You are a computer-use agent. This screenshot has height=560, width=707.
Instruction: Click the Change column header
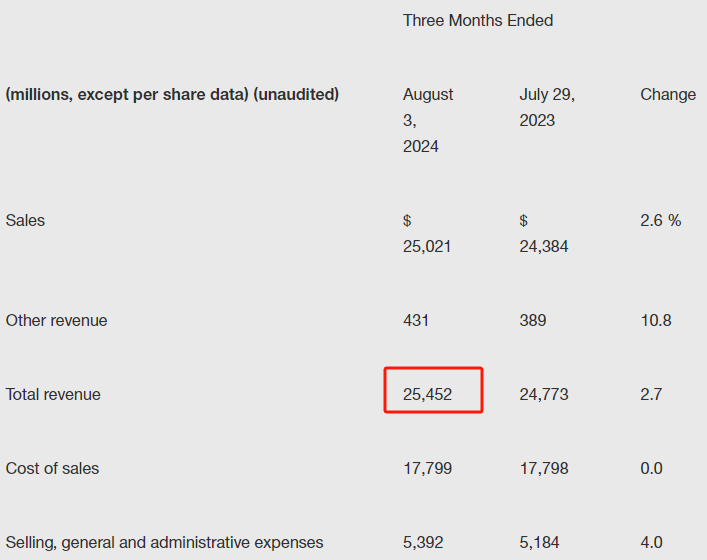pyautogui.click(x=668, y=95)
